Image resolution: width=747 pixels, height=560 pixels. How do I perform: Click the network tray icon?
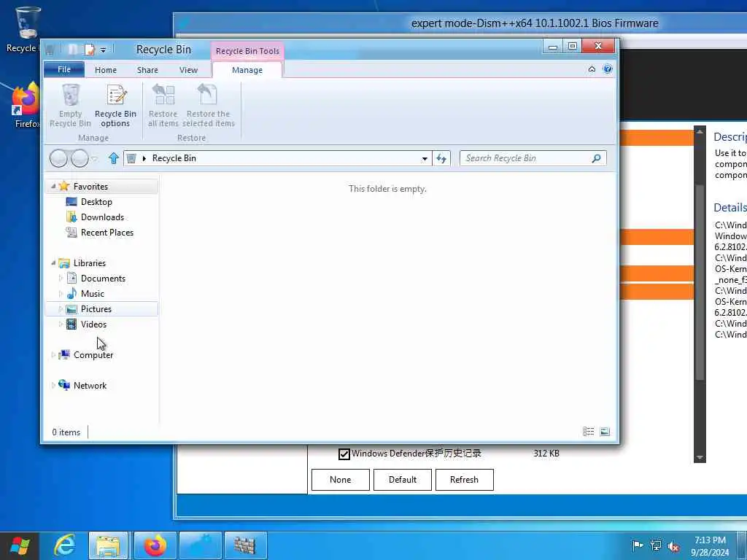point(656,546)
